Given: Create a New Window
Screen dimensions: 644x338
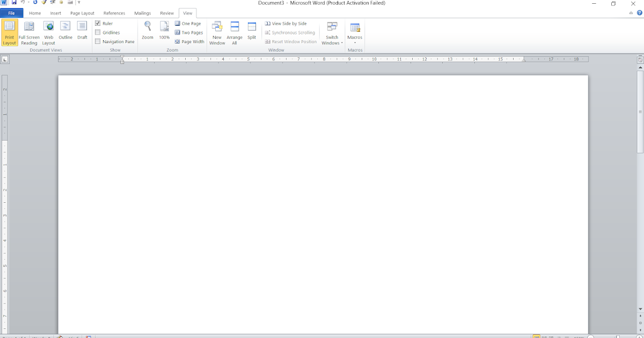Looking at the screenshot, I should 217,33.
